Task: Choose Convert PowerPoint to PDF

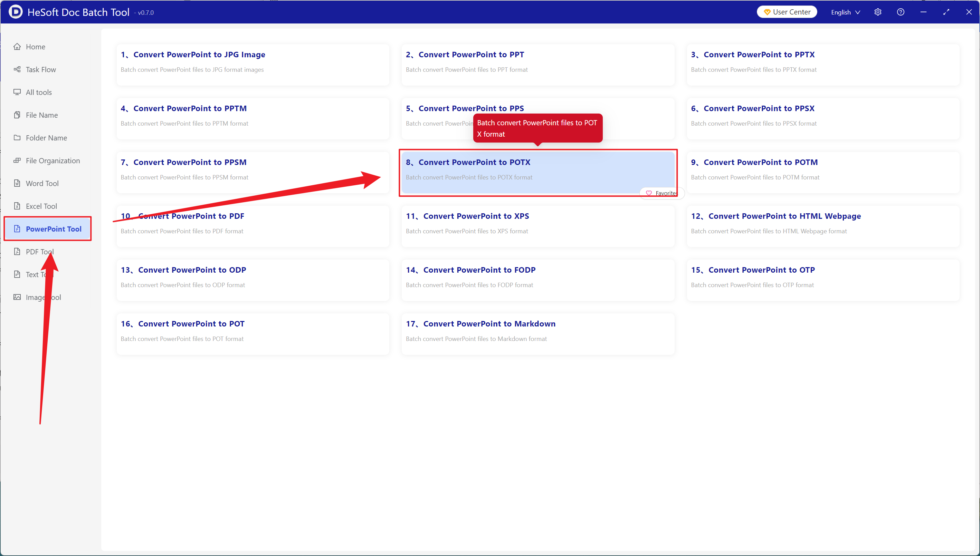Action: click(253, 226)
